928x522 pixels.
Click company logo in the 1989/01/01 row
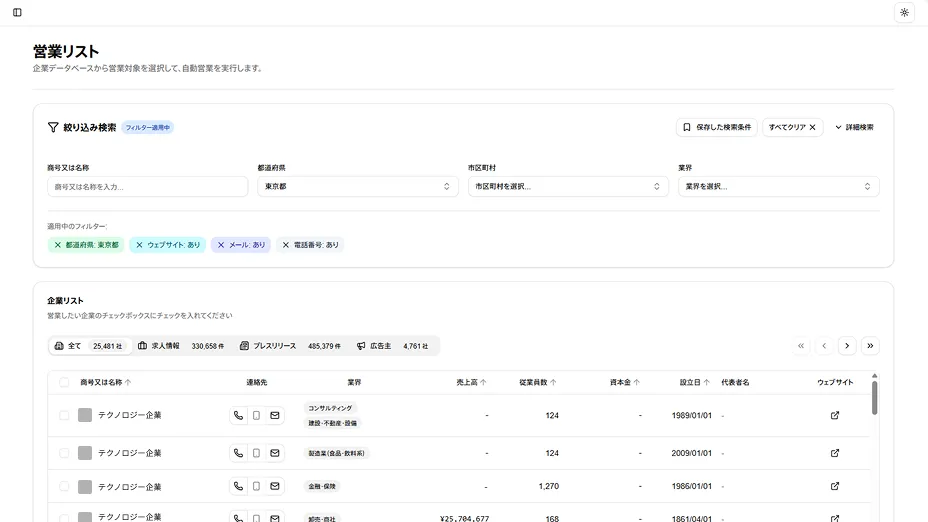click(85, 415)
